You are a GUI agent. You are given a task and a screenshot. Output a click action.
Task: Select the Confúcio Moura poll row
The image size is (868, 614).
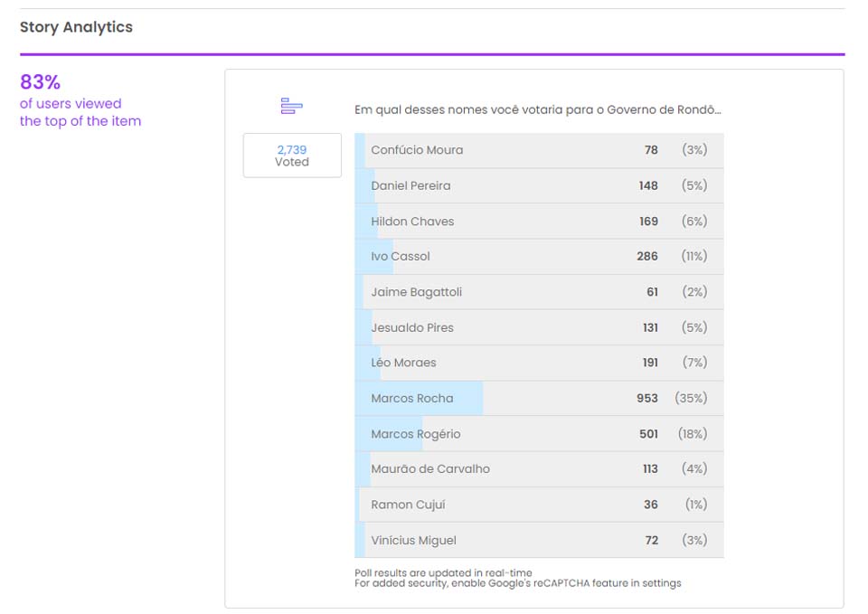click(x=539, y=150)
